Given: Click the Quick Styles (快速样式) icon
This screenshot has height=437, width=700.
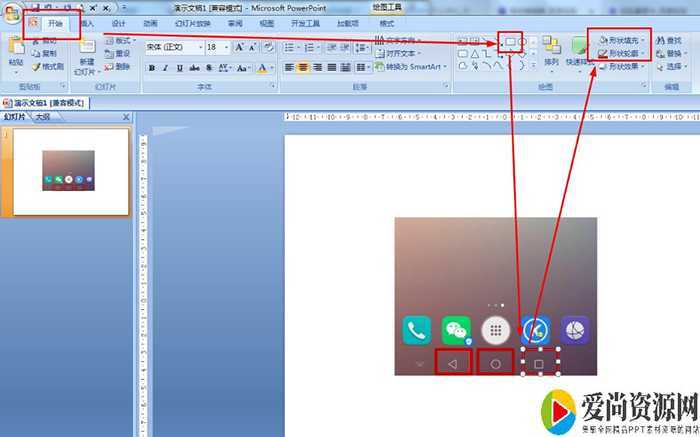Looking at the screenshot, I should 580,50.
